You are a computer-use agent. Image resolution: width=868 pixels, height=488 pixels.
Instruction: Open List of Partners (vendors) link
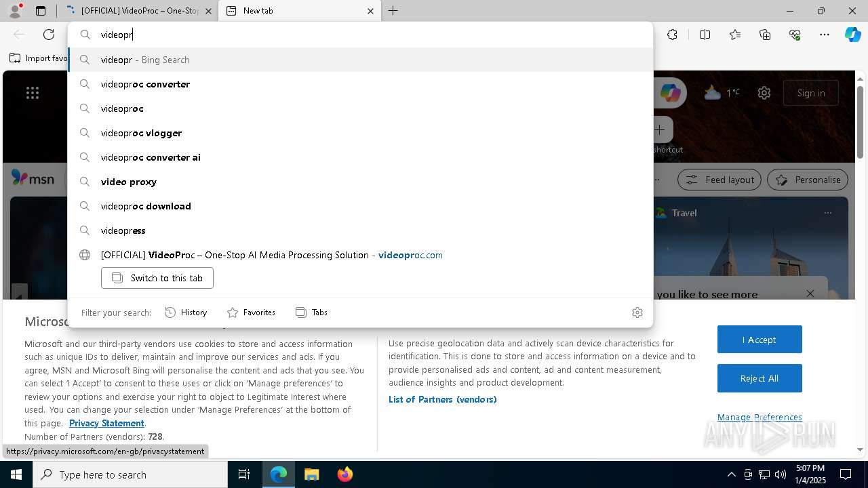pos(443,399)
